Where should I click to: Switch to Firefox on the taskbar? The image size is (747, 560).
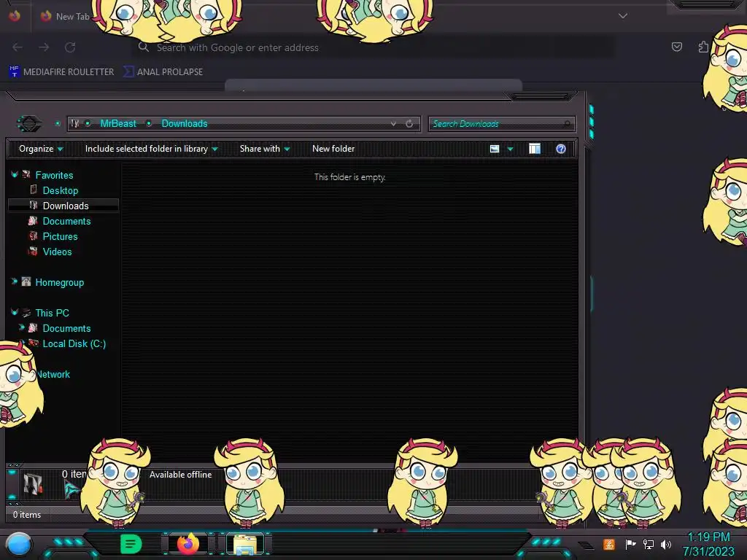point(188,544)
